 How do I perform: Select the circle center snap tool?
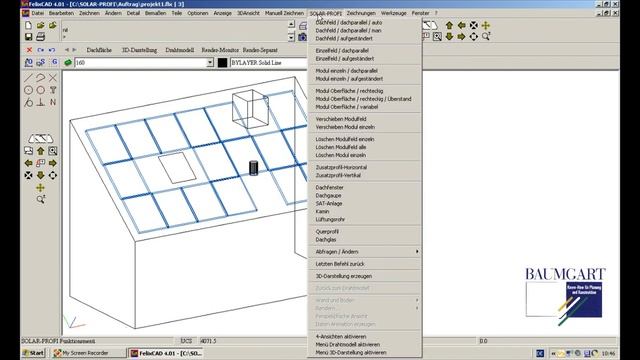coord(28,90)
